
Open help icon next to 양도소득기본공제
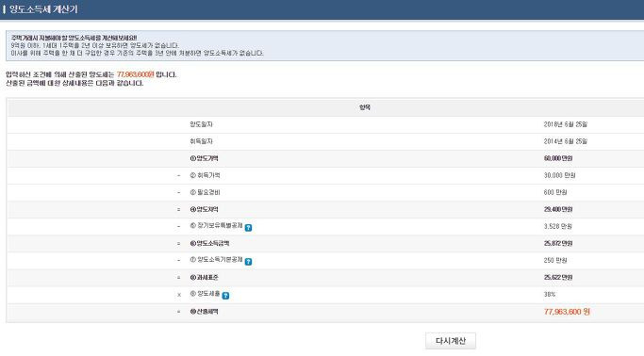click(x=249, y=262)
